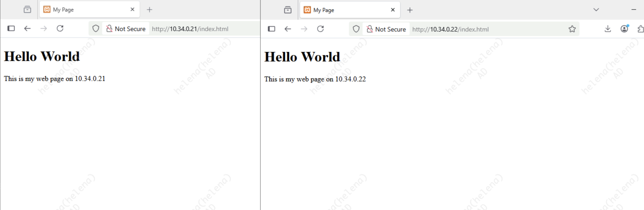
Task: Open the Downloads panel
Action: tap(608, 29)
